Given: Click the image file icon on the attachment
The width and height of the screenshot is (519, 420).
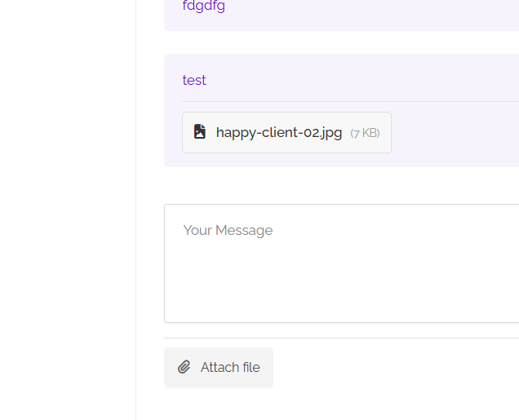Looking at the screenshot, I should point(200,131).
